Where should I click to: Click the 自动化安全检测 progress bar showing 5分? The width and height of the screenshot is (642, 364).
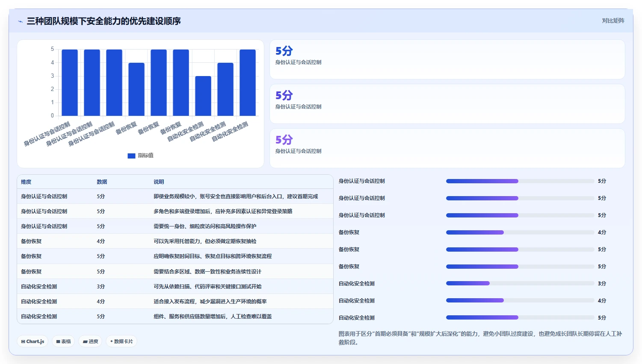(x=520, y=318)
